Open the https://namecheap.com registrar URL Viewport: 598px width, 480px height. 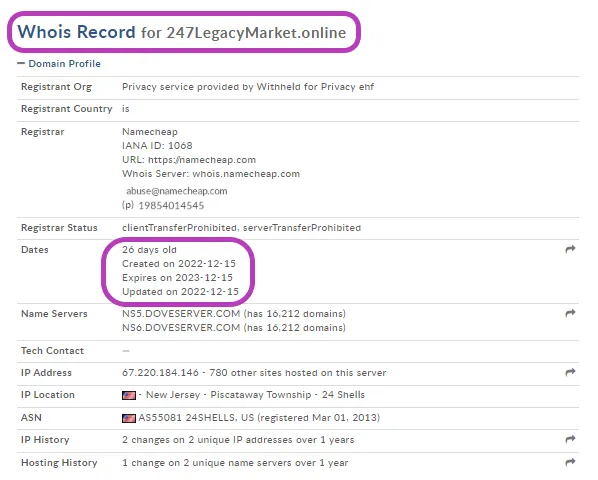(202, 160)
